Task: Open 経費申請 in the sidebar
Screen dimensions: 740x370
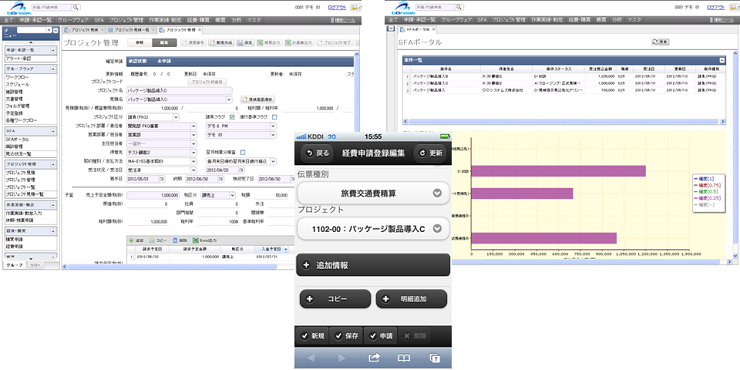Action: pyautogui.click(x=14, y=246)
